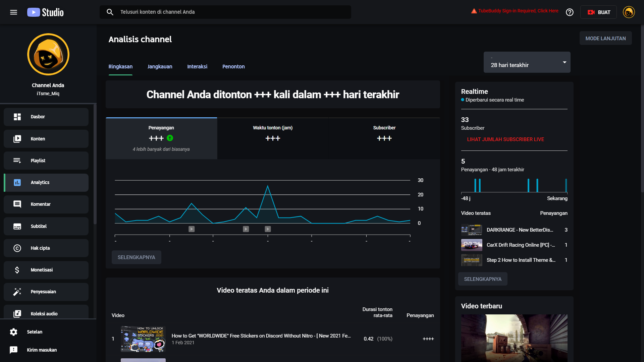Select the Penayangan metric card

tap(161, 138)
